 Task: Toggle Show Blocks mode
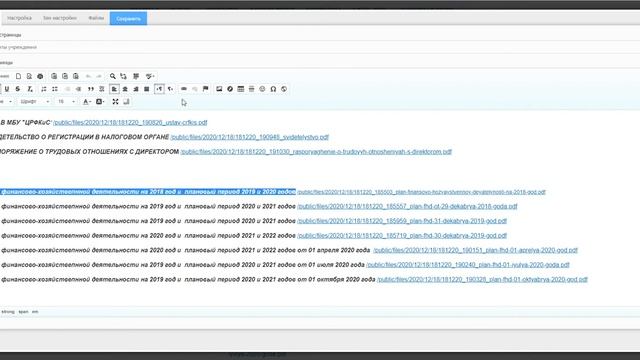tap(126, 102)
